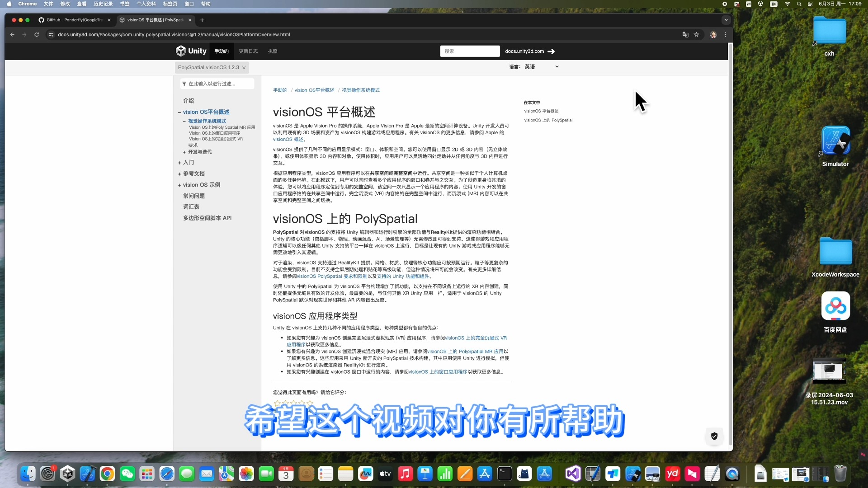Open Visual Studio from the dock

573,474
